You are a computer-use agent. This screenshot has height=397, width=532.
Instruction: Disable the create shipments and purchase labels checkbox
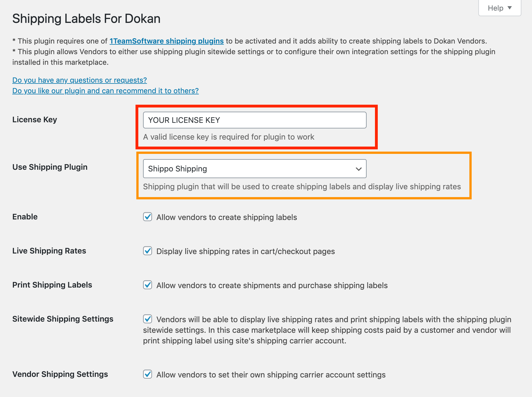tap(148, 285)
